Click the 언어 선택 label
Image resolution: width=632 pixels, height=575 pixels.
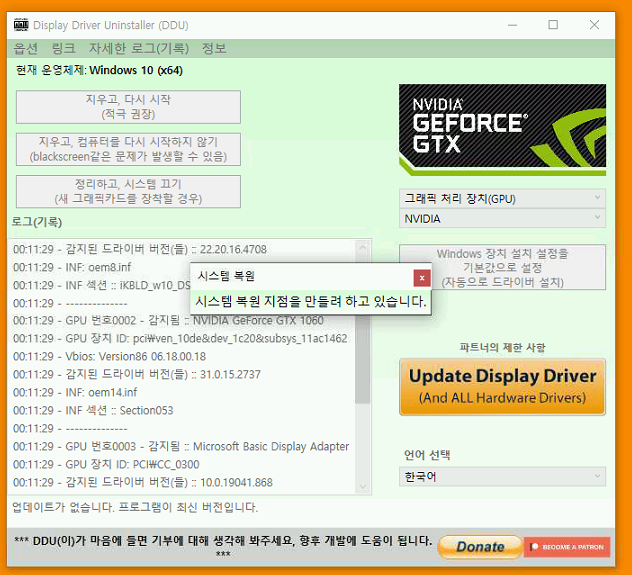tap(427, 455)
